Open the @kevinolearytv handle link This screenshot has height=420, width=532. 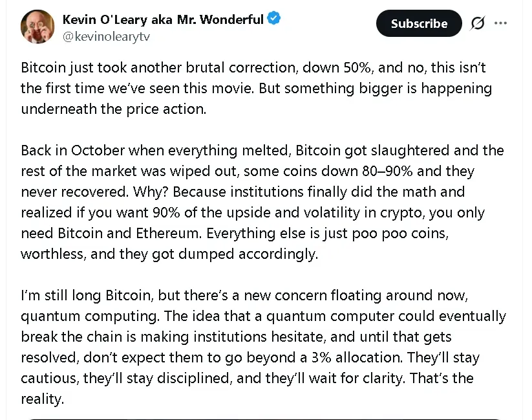(105, 37)
